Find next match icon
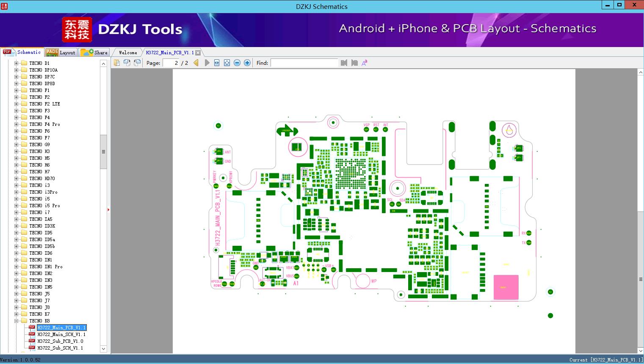 pos(354,63)
